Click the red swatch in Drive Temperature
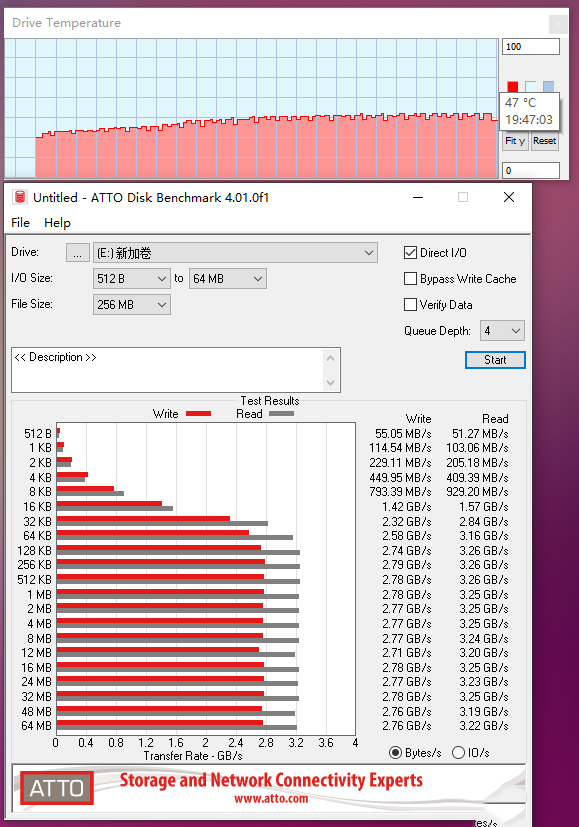579x827 pixels. (513, 86)
